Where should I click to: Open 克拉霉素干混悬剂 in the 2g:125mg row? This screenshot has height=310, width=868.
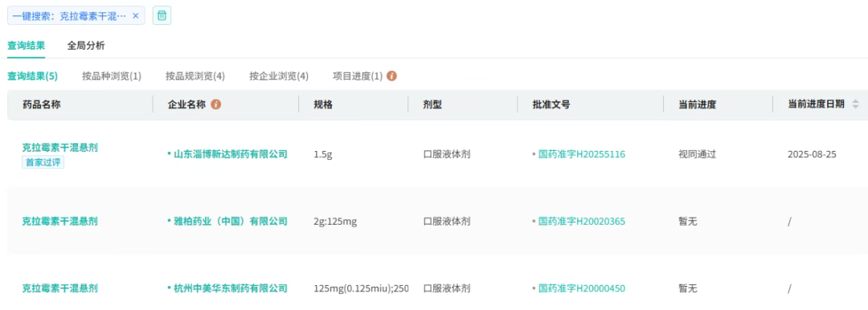pos(59,222)
